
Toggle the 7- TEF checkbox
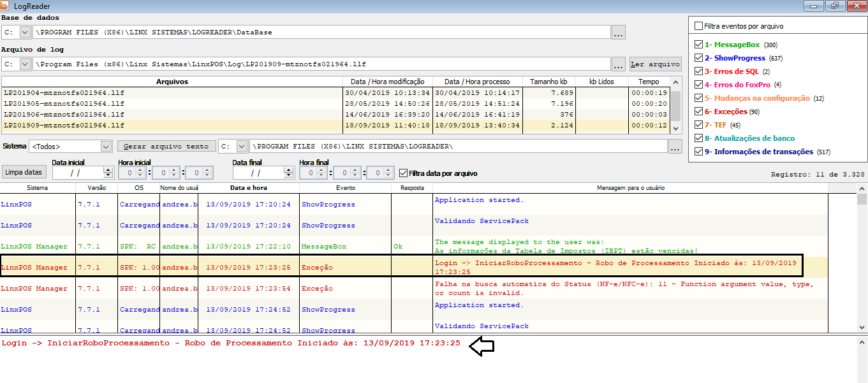coord(698,125)
